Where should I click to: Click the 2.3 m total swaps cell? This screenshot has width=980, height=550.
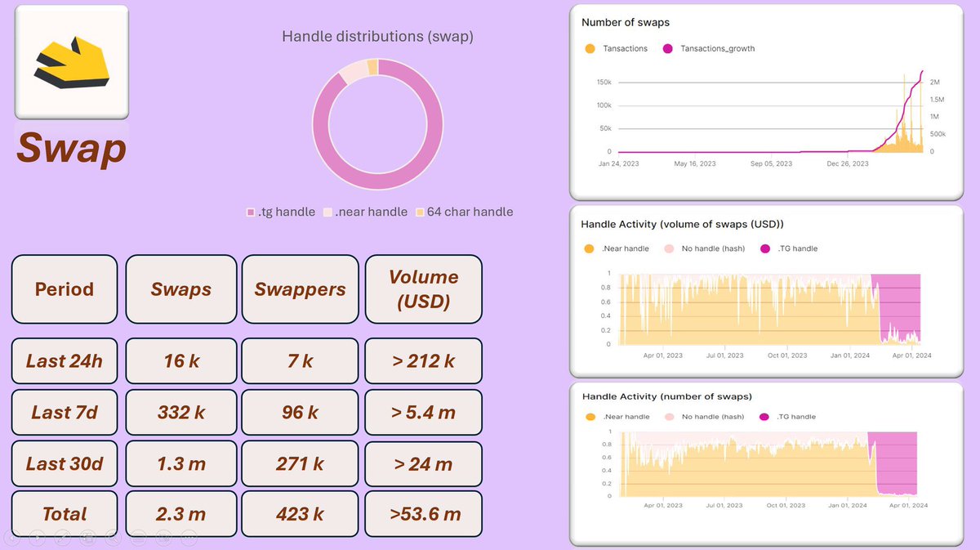181,513
